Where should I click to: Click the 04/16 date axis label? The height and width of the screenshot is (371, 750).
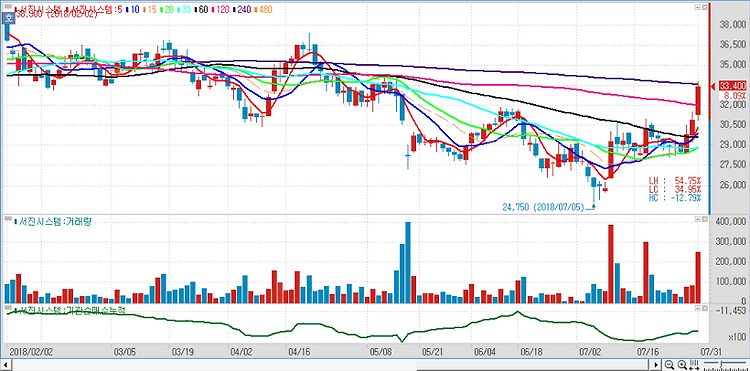click(x=298, y=351)
